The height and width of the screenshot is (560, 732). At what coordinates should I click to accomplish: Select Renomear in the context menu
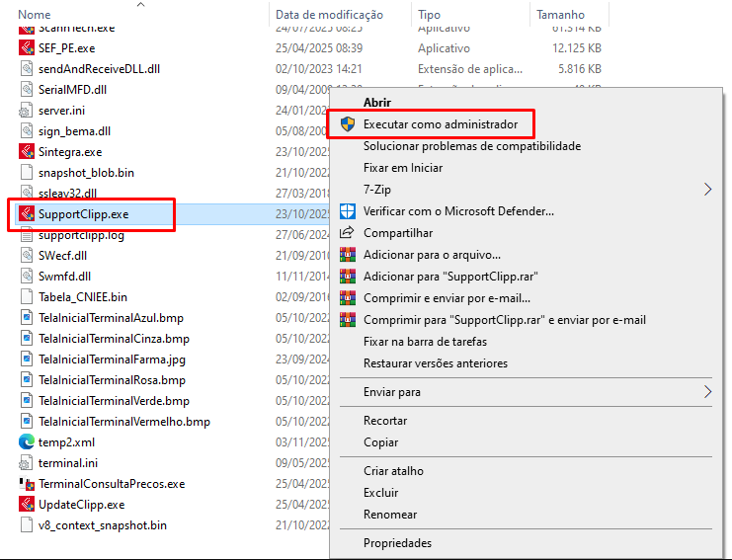pyautogui.click(x=390, y=515)
